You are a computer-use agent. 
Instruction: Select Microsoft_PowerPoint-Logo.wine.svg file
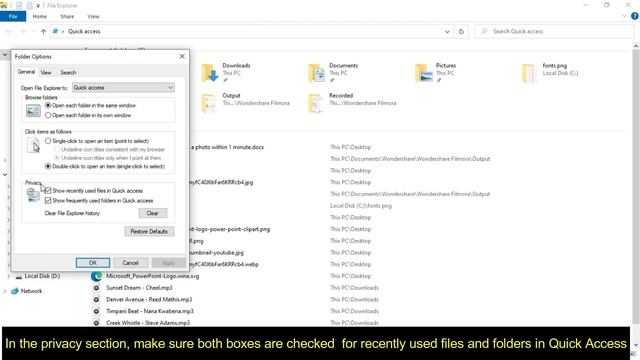[153, 276]
